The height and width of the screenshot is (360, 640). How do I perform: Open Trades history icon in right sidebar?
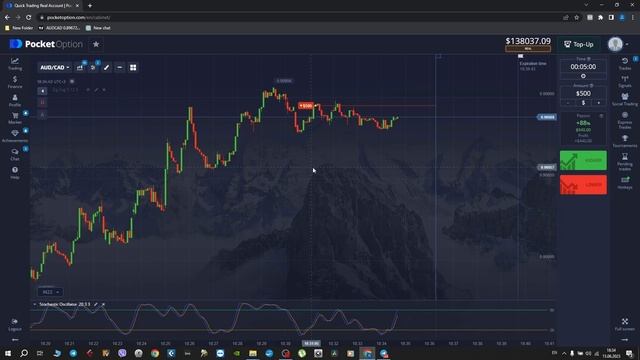[624, 64]
